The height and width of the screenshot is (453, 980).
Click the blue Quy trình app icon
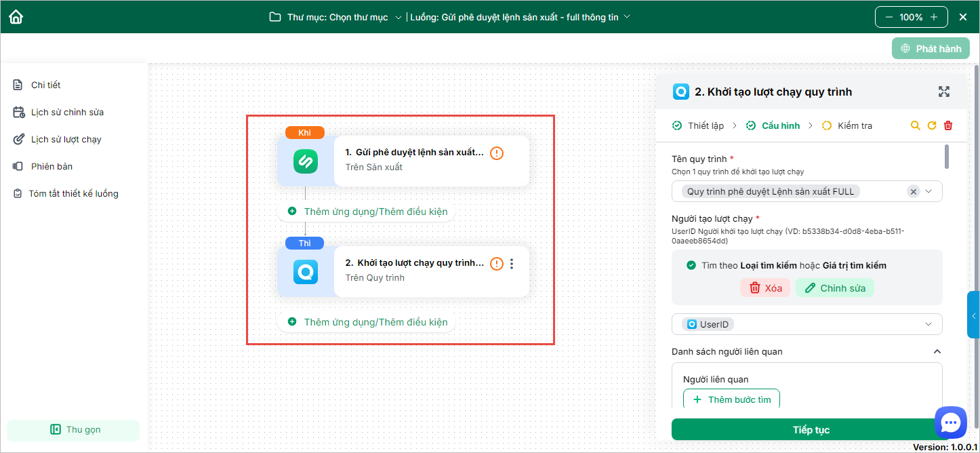(306, 272)
